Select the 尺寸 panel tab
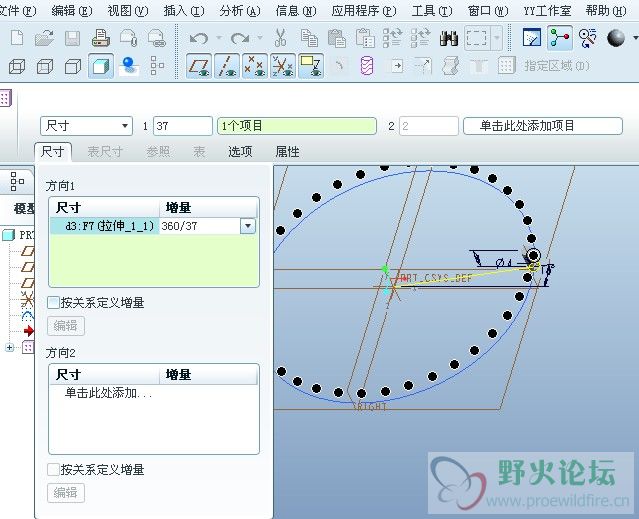This screenshot has height=519, width=639. pos(53,152)
